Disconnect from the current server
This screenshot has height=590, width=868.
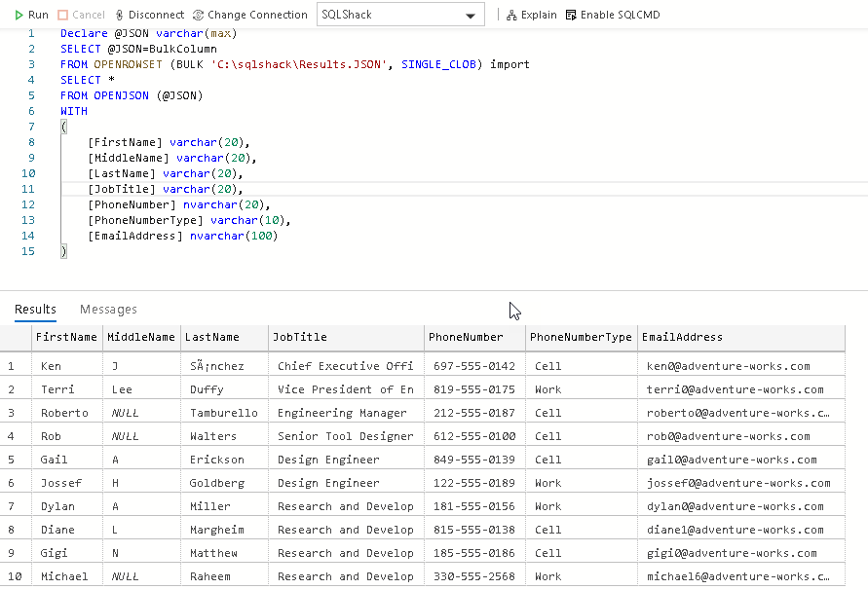tap(120, 15)
